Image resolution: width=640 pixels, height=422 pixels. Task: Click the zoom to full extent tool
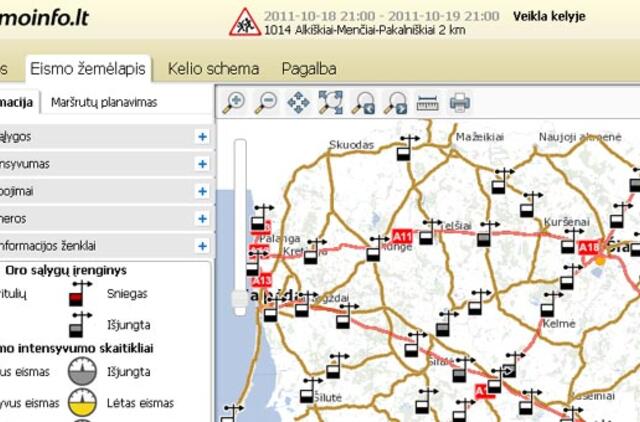(330, 102)
